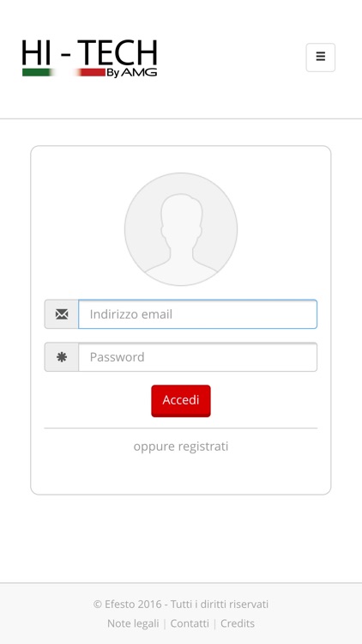362x644 pixels.
Task: Focus the Password input field
Action: [x=198, y=357]
